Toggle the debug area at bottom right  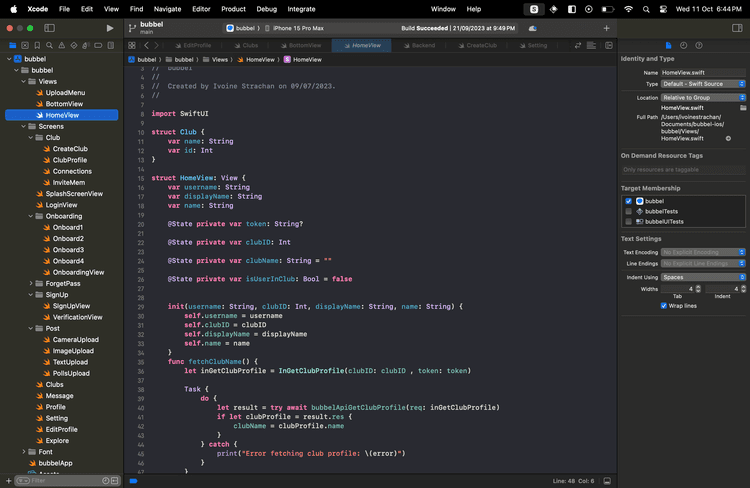pos(607,481)
